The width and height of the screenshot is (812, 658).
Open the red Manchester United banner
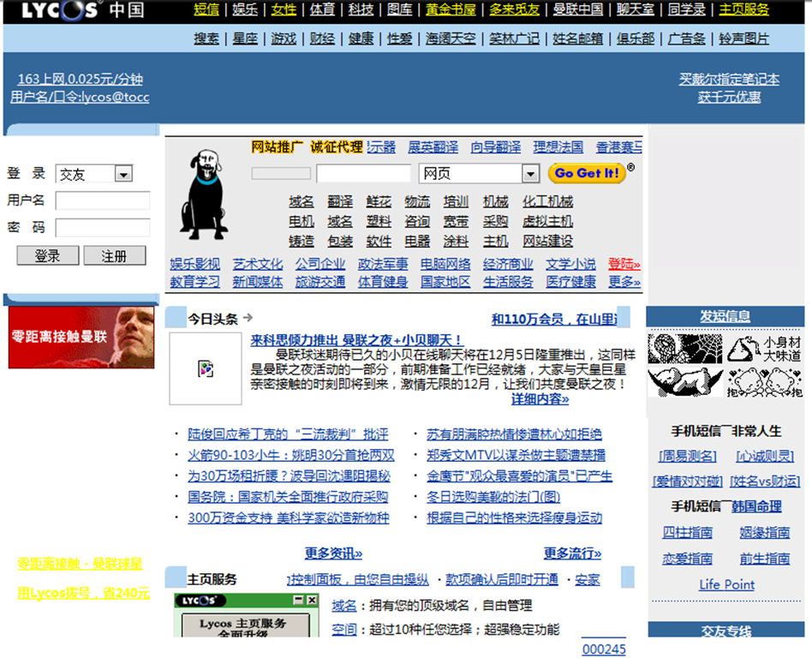[81, 337]
